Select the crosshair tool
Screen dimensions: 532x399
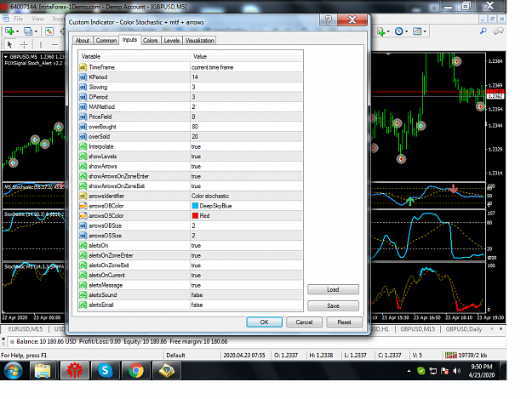pos(24,44)
